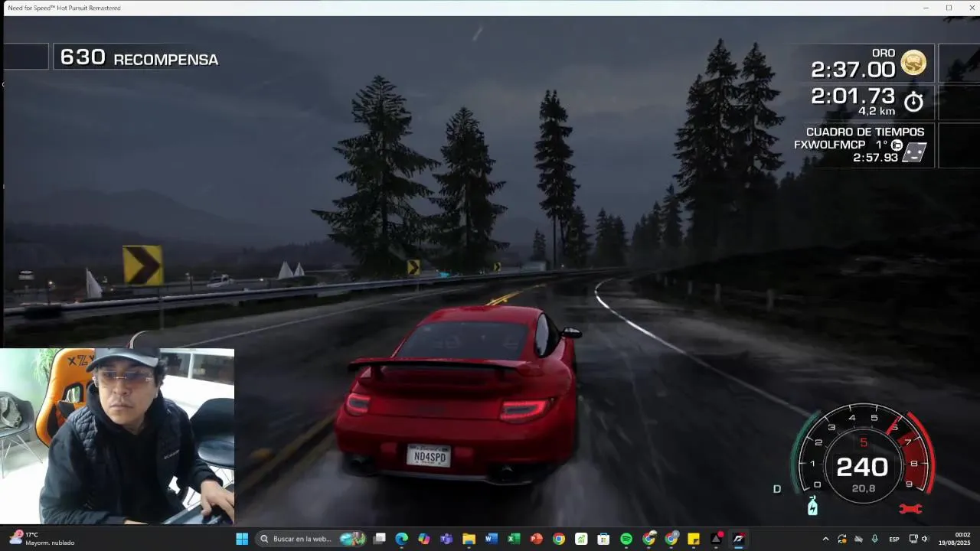
Task: Click the 20,8 readout under the speed
Action: (863, 488)
